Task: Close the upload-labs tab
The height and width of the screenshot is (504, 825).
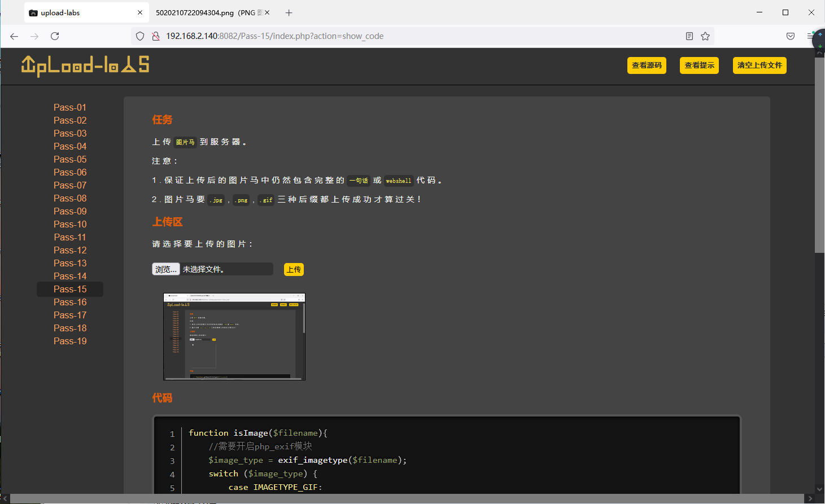Action: pyautogui.click(x=140, y=12)
